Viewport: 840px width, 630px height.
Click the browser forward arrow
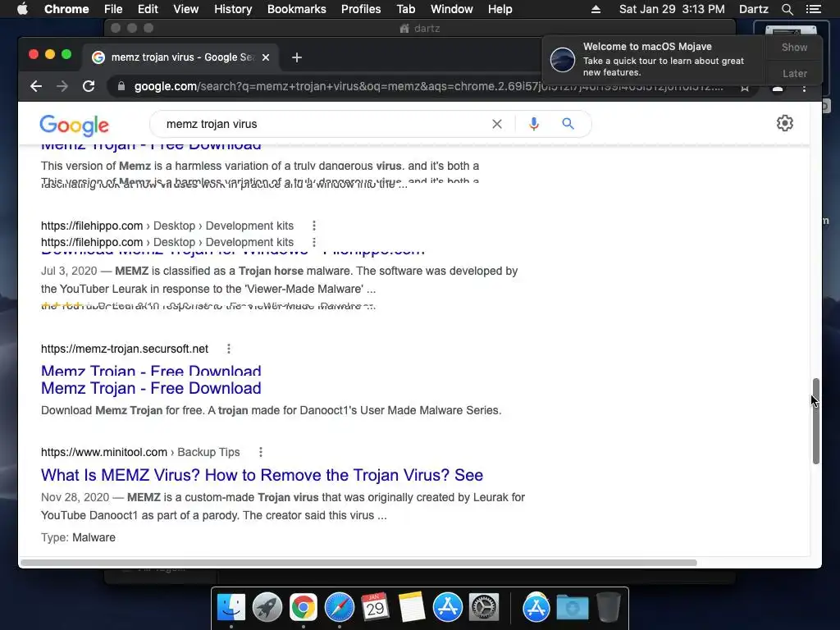(62, 86)
